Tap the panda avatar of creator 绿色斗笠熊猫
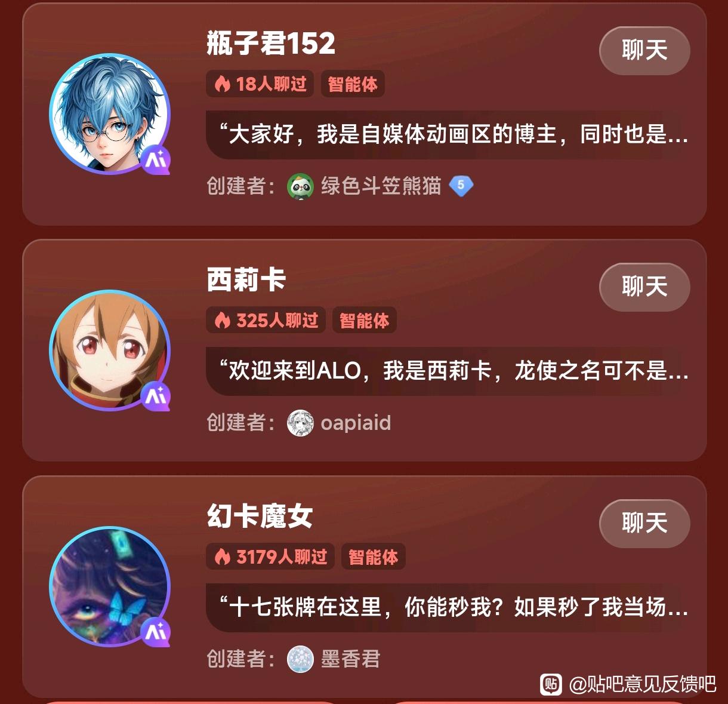 300,186
